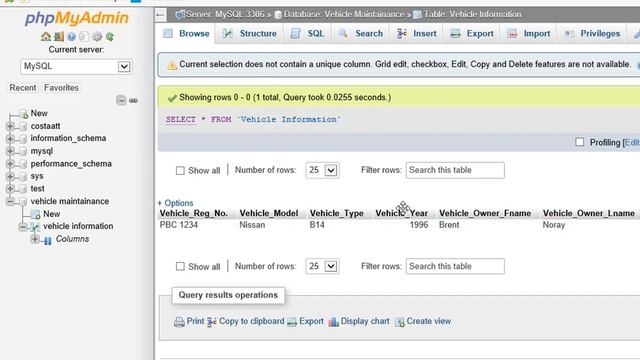640x360 pixels.
Task: Open the Search tab
Action: click(361, 33)
